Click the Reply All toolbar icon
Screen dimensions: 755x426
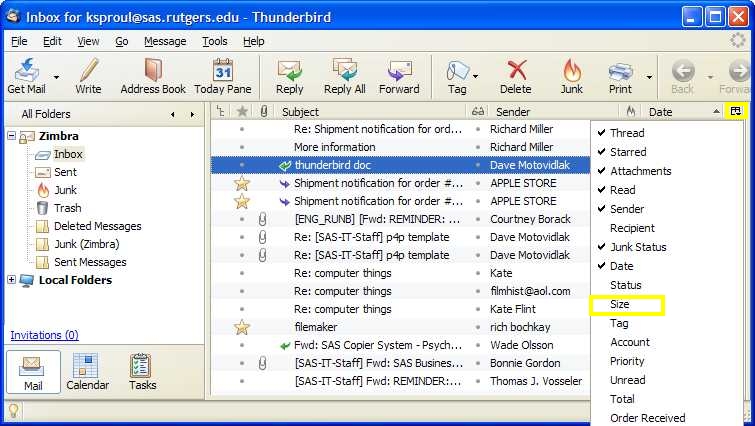click(345, 76)
